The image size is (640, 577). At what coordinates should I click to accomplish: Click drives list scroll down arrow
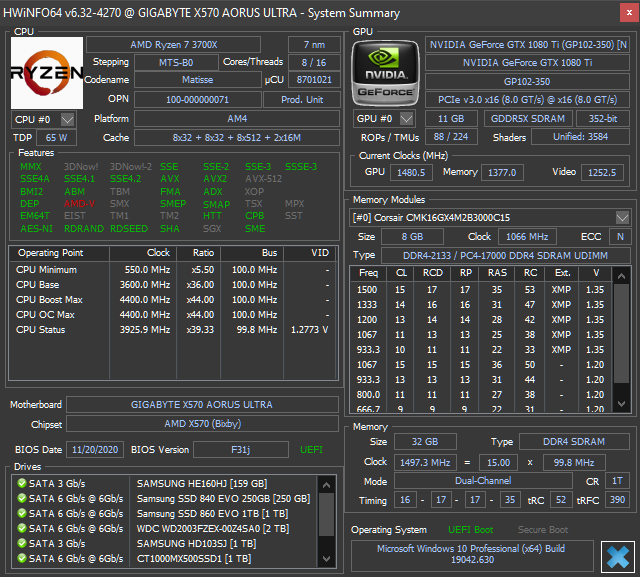326,559
